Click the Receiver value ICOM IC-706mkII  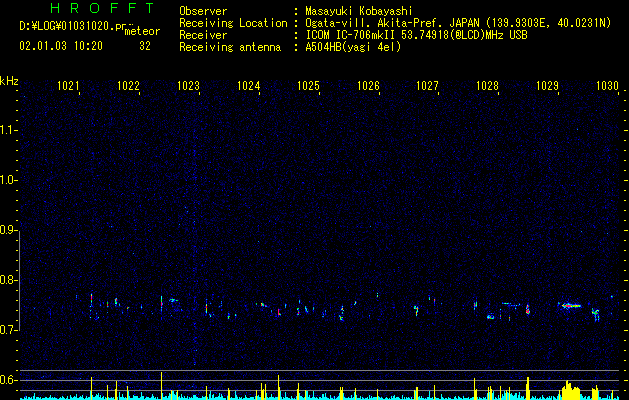tap(351, 35)
